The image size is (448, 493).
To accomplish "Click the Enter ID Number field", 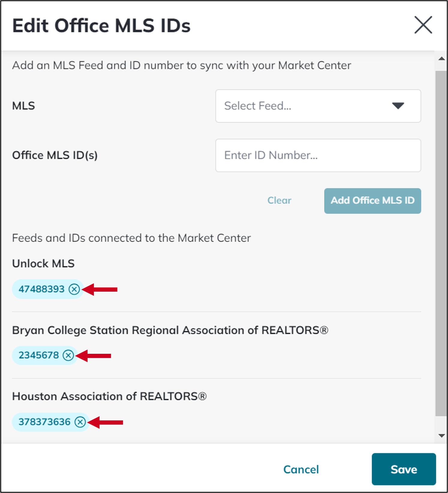I will click(318, 155).
